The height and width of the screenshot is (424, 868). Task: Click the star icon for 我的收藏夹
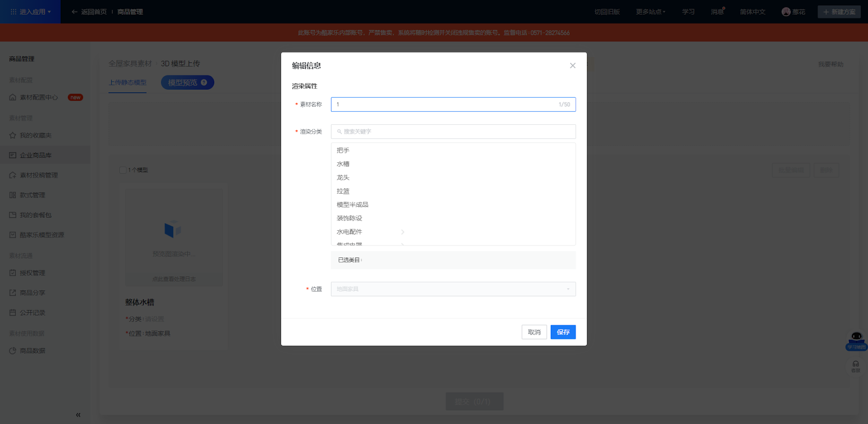[x=12, y=135]
